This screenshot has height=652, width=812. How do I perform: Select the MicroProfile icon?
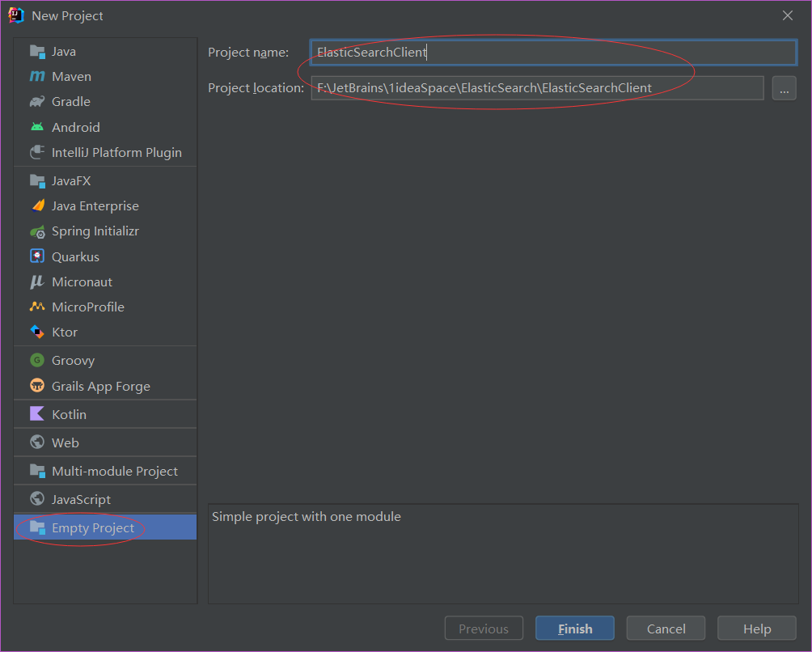(x=37, y=307)
